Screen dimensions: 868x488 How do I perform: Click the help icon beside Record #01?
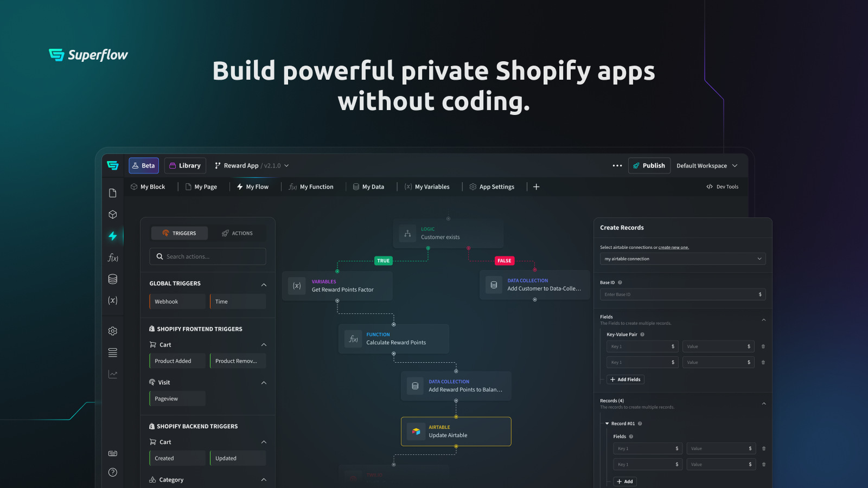640,423
